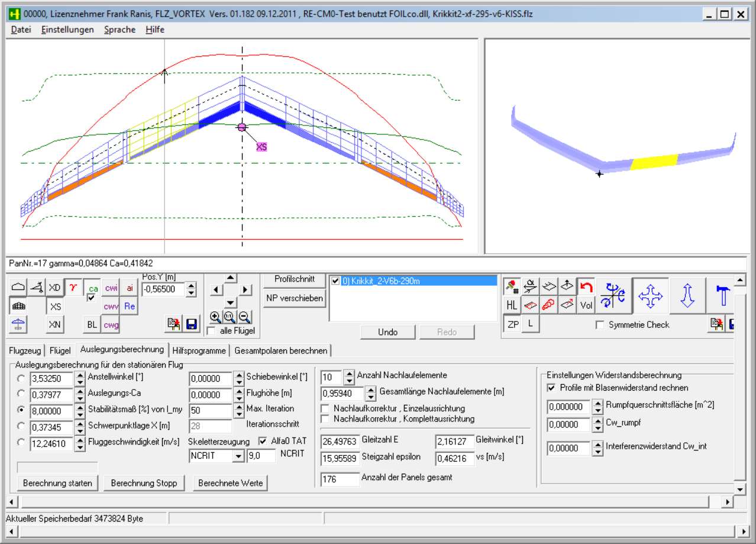Toggle the Re Reynolds number display button
This screenshot has width=756, height=544.
tap(130, 306)
